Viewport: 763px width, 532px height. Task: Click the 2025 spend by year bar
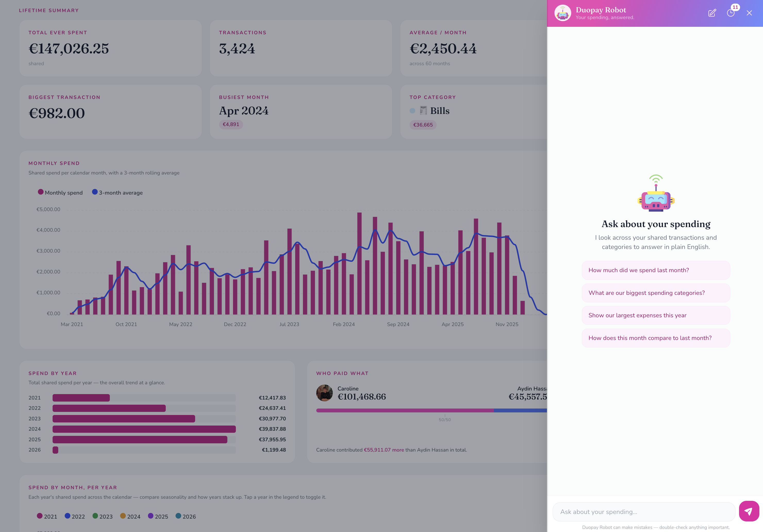point(140,440)
